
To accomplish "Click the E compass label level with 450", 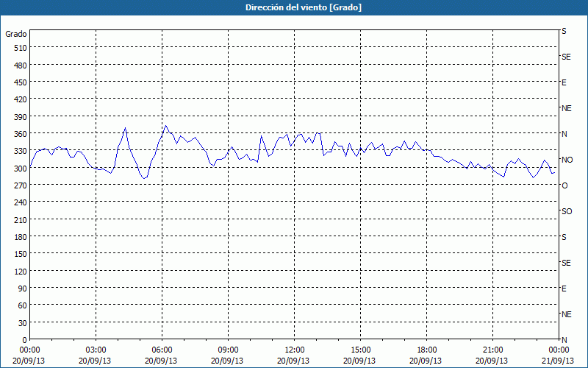I will pyautogui.click(x=564, y=82).
